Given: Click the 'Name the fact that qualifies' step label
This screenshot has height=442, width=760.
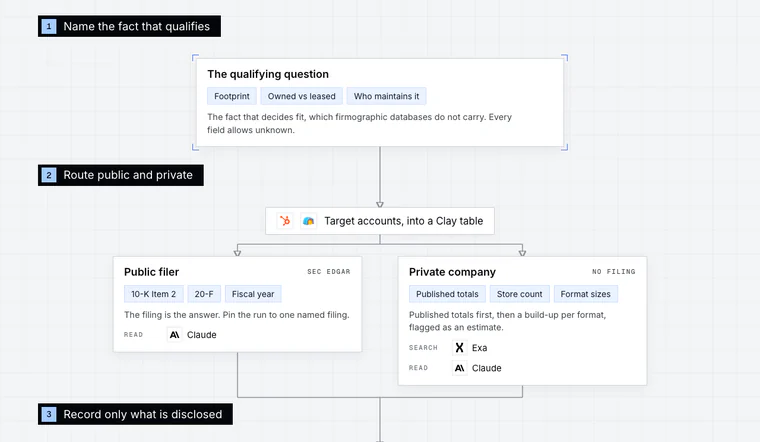Looking at the screenshot, I should 129,26.
